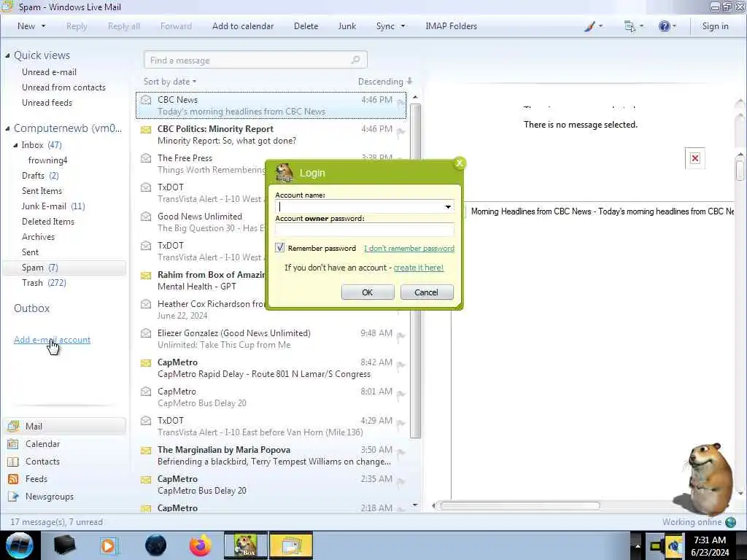The image size is (747, 560).
Task: Click Junk in the toolbar
Action: pyautogui.click(x=347, y=26)
